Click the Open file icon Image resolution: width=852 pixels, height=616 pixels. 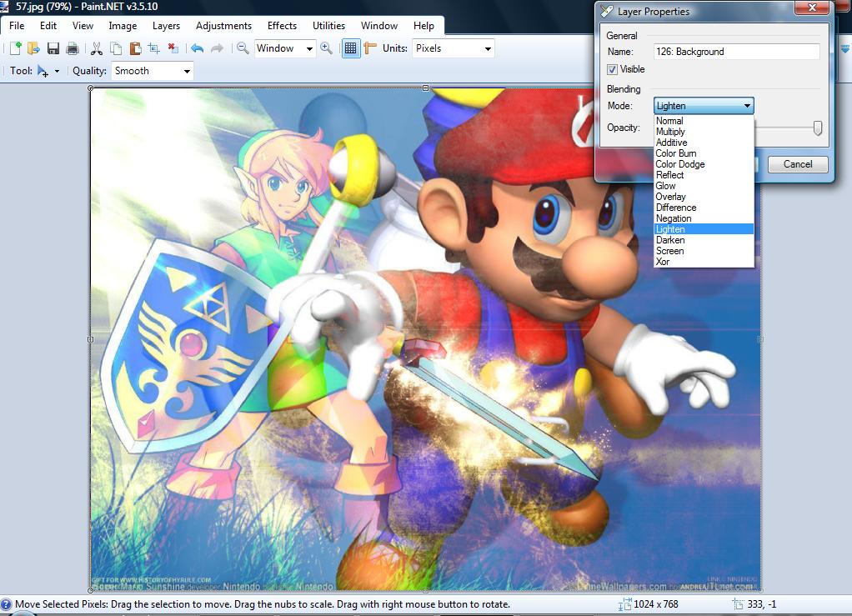click(x=33, y=48)
